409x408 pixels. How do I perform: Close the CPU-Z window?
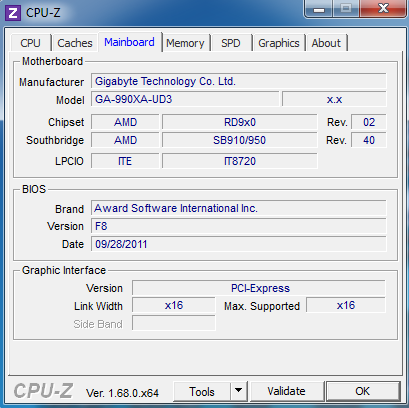pyautogui.click(x=383, y=8)
